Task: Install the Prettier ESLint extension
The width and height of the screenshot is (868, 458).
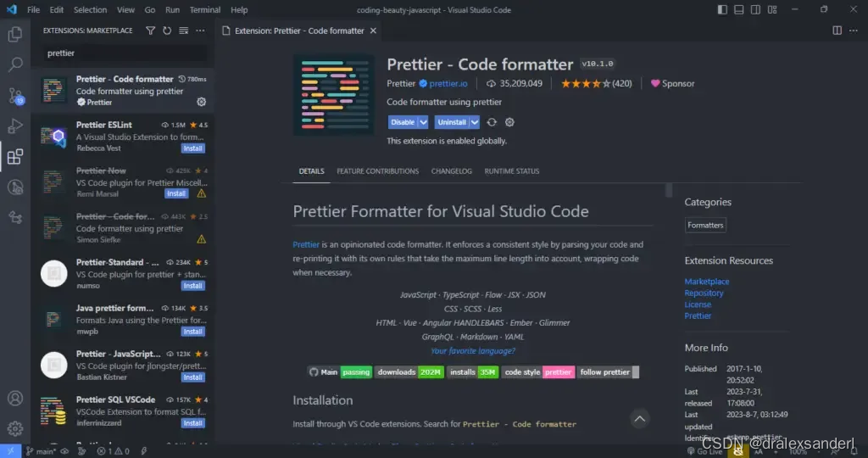Action: click(x=192, y=148)
